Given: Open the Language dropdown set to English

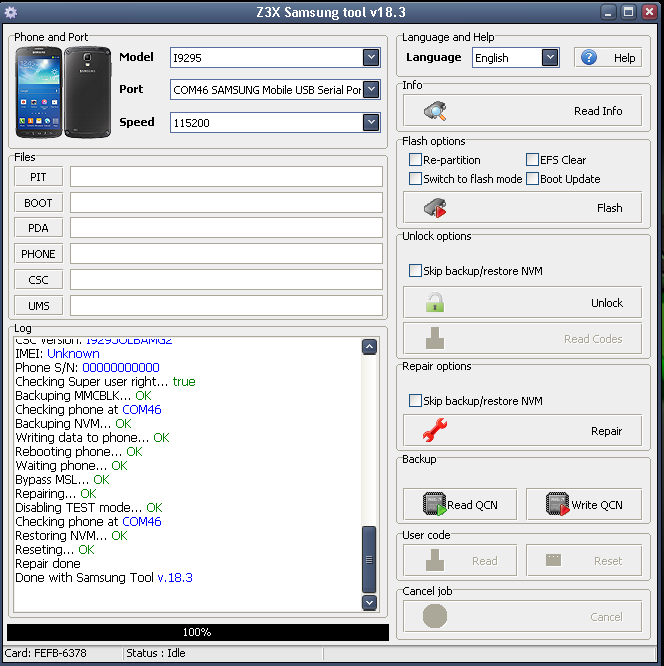Looking at the screenshot, I should (550, 58).
